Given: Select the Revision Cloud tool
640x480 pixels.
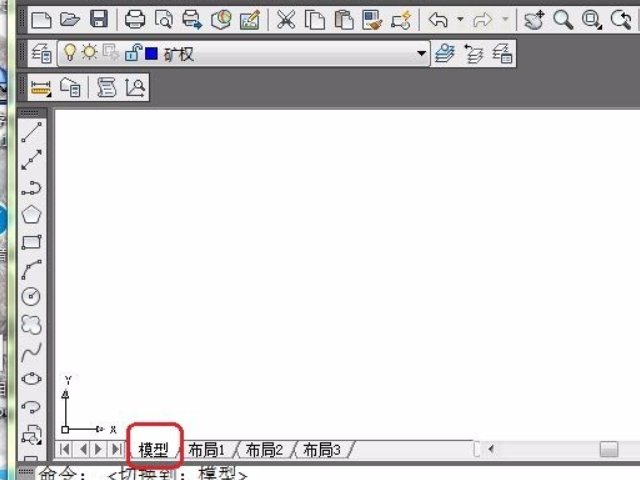Looking at the screenshot, I should (x=31, y=324).
